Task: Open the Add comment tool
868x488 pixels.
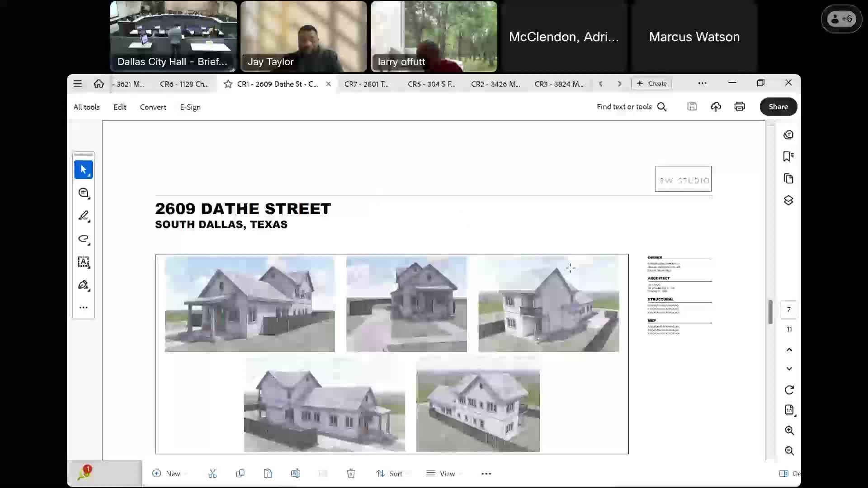Action: pos(83,193)
